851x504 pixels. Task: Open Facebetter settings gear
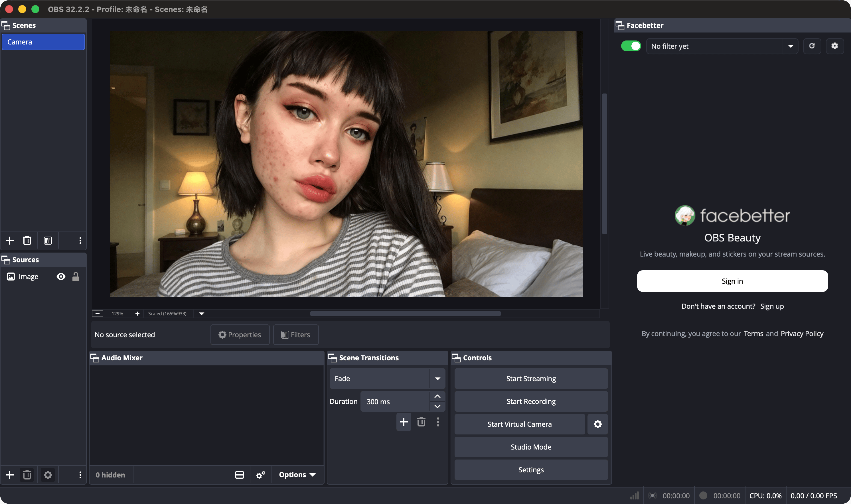[x=835, y=46]
